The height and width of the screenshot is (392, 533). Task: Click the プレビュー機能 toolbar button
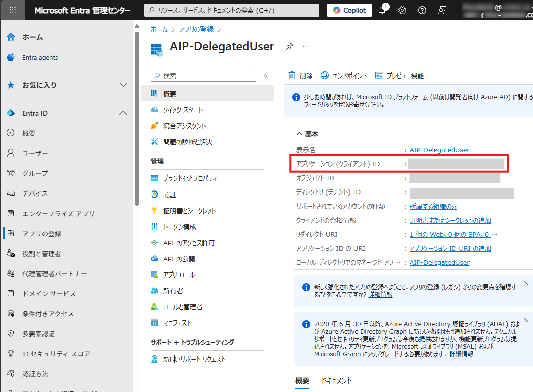tap(399, 75)
